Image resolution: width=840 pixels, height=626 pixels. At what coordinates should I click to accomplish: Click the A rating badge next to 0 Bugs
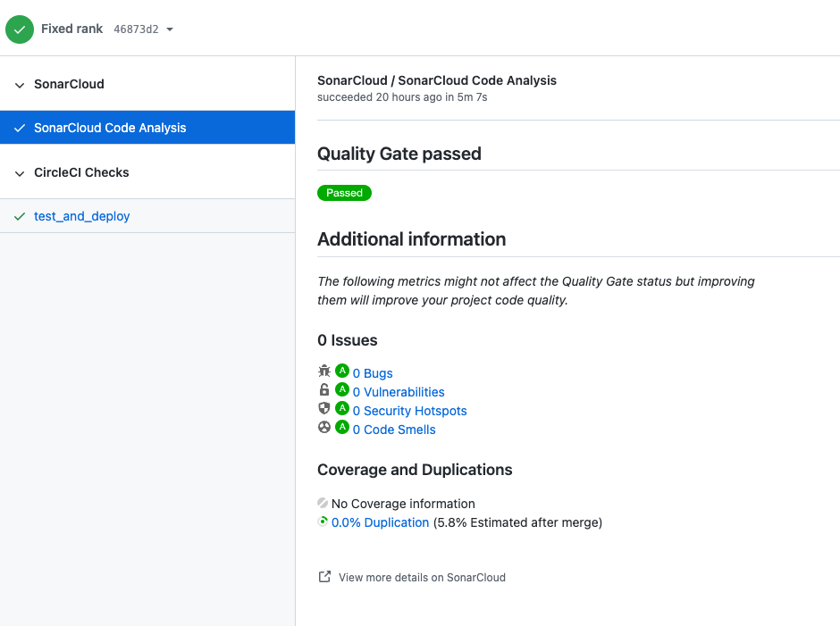click(x=341, y=371)
